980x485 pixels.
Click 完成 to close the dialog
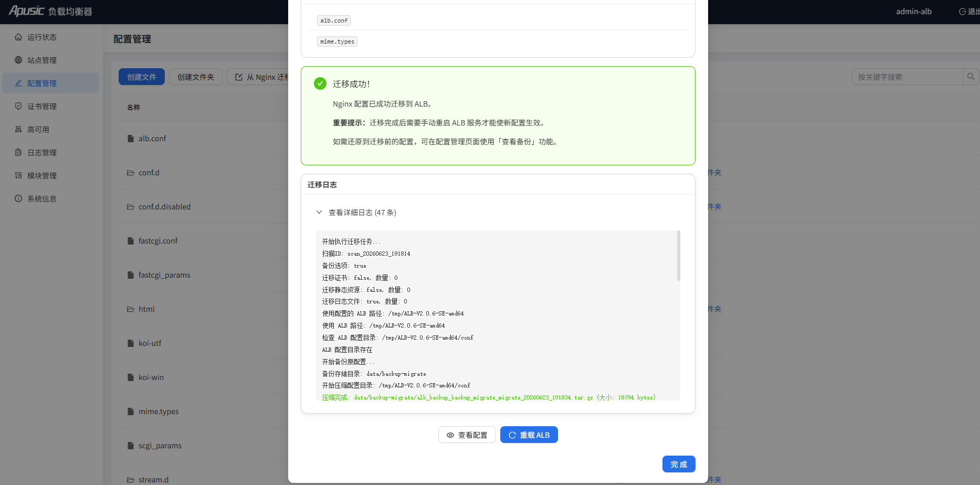pyautogui.click(x=679, y=464)
